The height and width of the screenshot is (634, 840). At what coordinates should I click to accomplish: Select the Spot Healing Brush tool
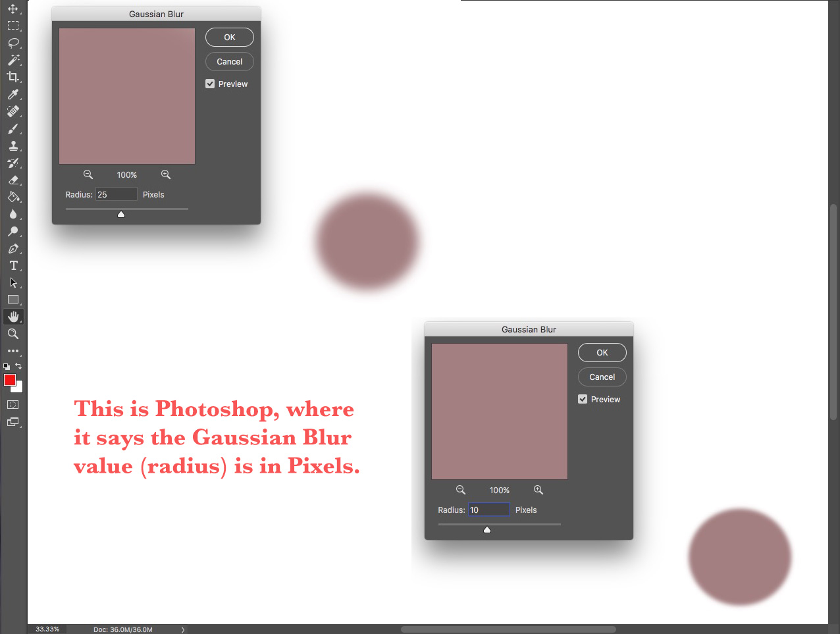(x=13, y=111)
